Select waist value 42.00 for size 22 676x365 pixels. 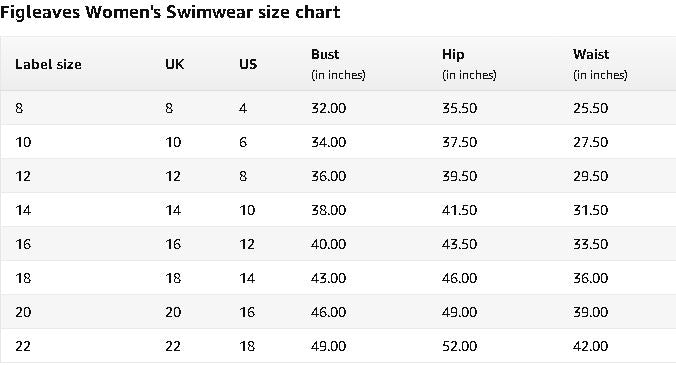click(591, 346)
